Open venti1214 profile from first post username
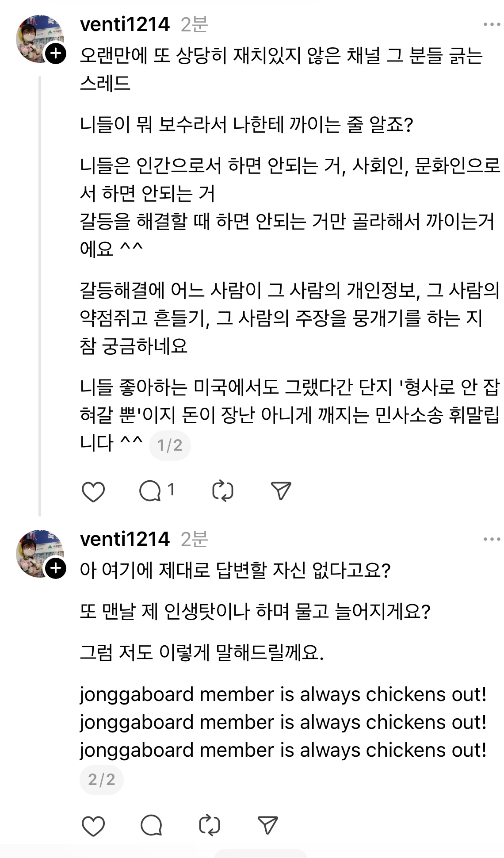The height and width of the screenshot is (858, 504). tap(125, 25)
